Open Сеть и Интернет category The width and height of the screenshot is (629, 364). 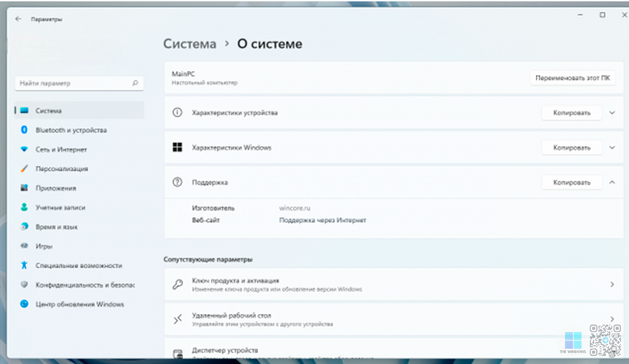(x=80, y=149)
